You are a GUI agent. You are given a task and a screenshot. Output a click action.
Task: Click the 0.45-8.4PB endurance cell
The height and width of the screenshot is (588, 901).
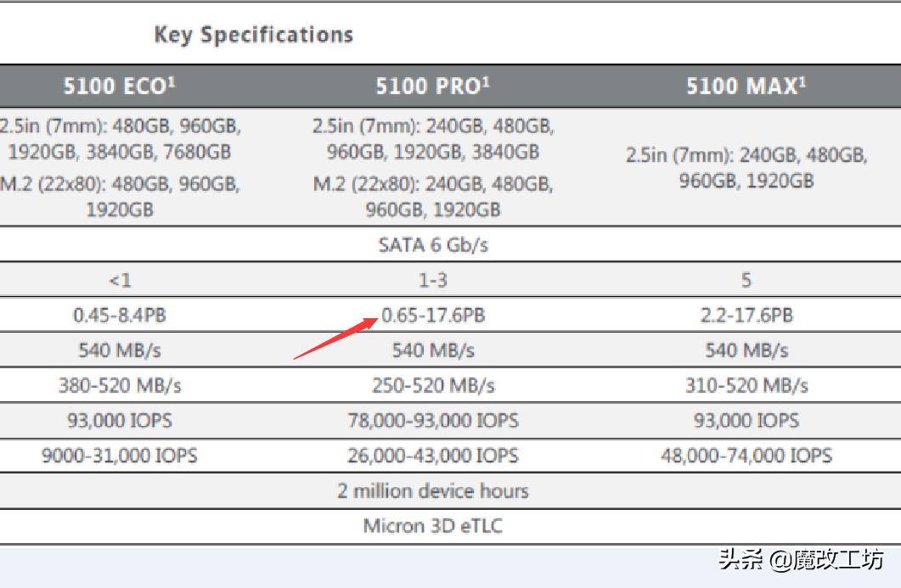pyautogui.click(x=120, y=316)
